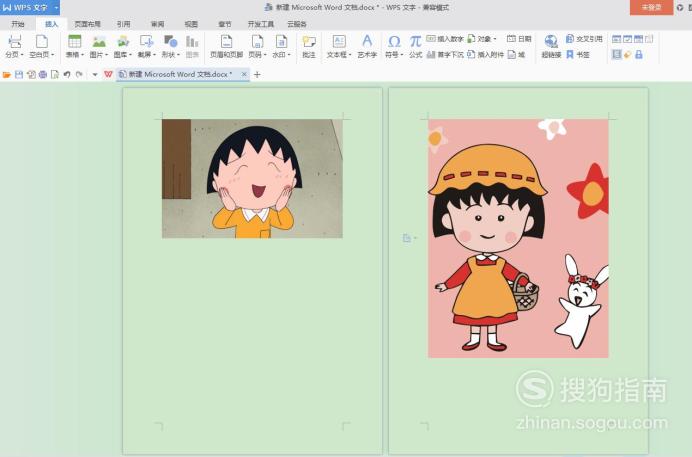Click the protect form lock icon
The width and height of the screenshot is (692, 457).
coord(639,55)
